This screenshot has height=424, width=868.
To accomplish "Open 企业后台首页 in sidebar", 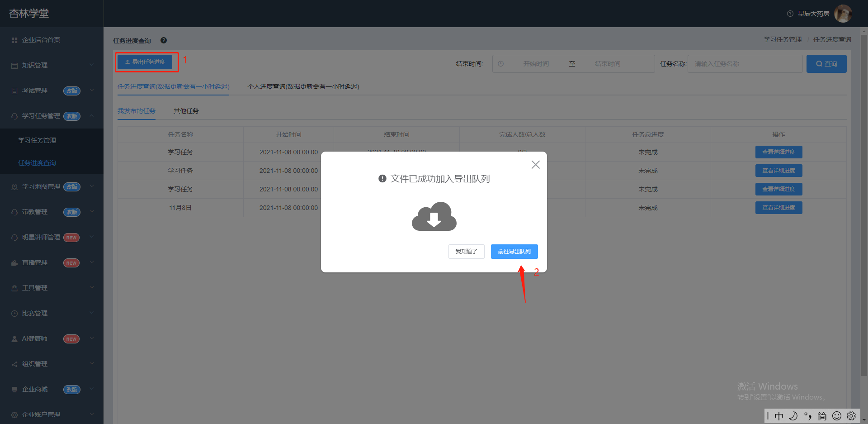I will click(x=52, y=40).
